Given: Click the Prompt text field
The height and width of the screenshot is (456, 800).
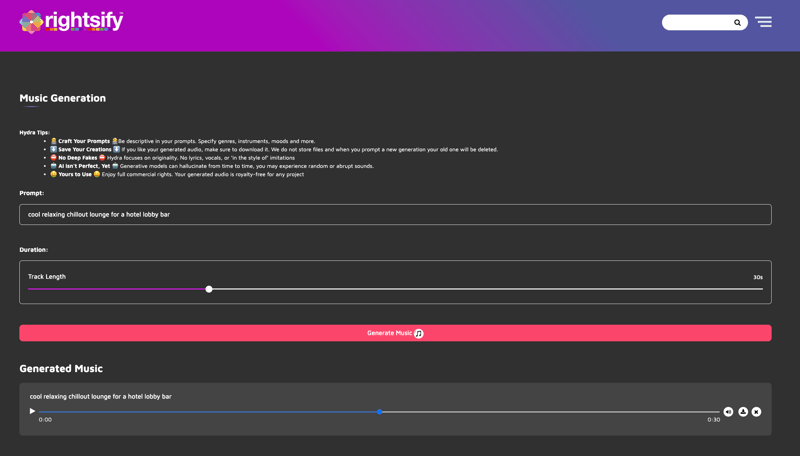Looking at the screenshot, I should (x=395, y=215).
